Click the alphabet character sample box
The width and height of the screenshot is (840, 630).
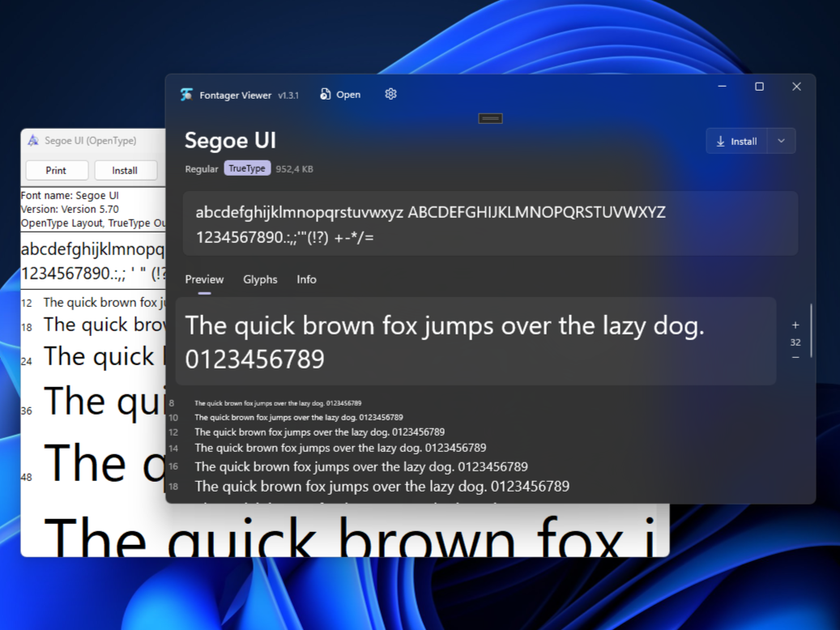(x=490, y=223)
